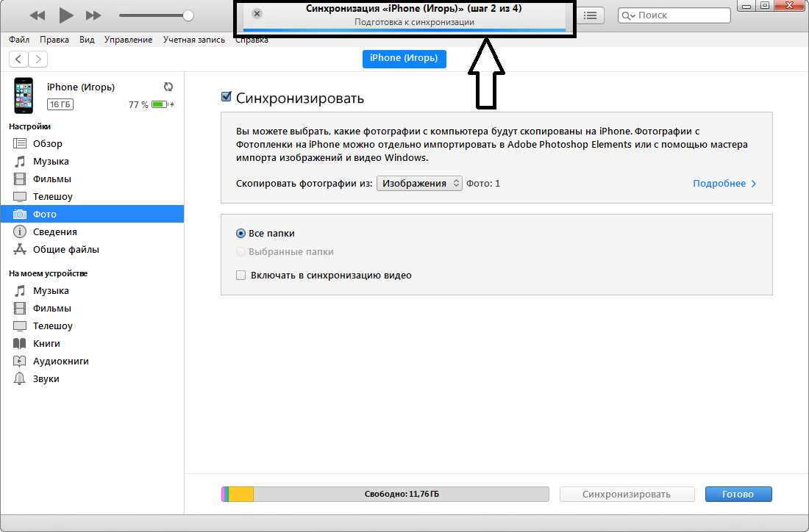Click the Готово button
The height and width of the screenshot is (532, 809).
point(738,494)
